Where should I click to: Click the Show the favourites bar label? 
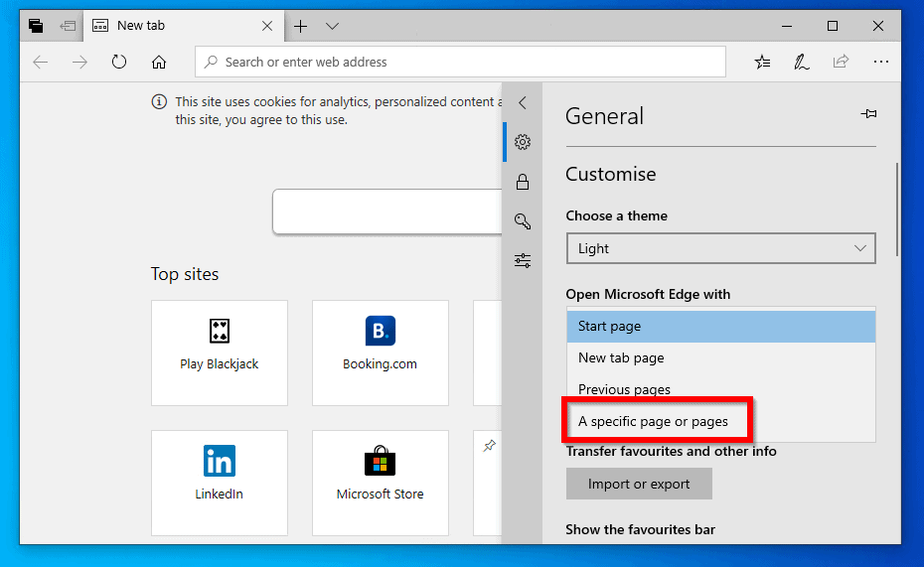pyautogui.click(x=641, y=529)
